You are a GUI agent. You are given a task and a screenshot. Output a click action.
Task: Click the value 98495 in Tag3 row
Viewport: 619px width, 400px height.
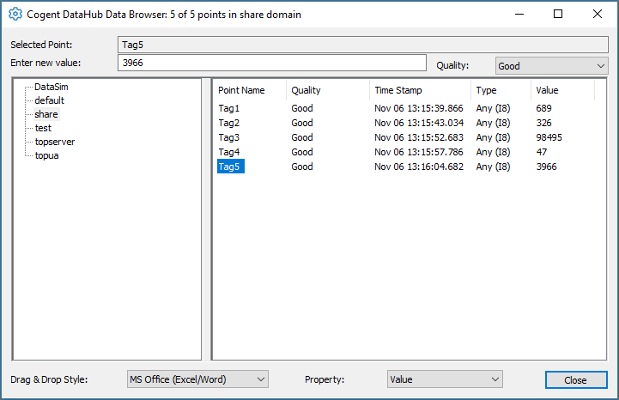click(549, 137)
